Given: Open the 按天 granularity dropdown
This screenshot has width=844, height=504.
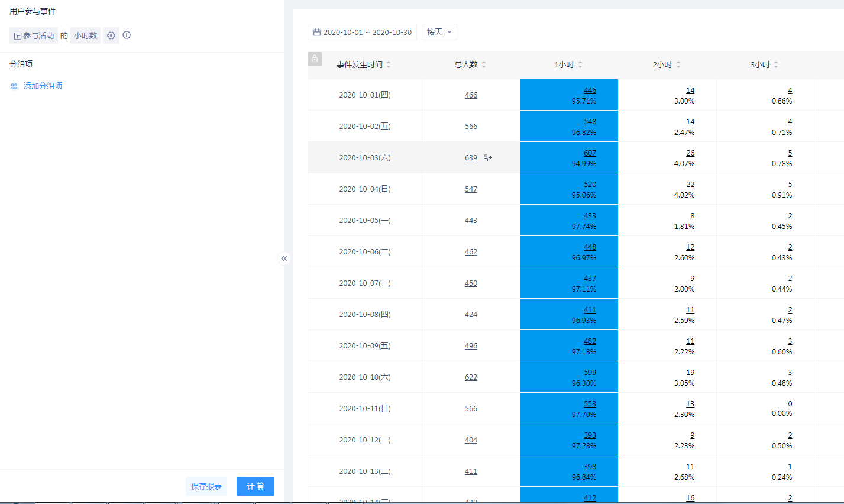Looking at the screenshot, I should pos(439,32).
